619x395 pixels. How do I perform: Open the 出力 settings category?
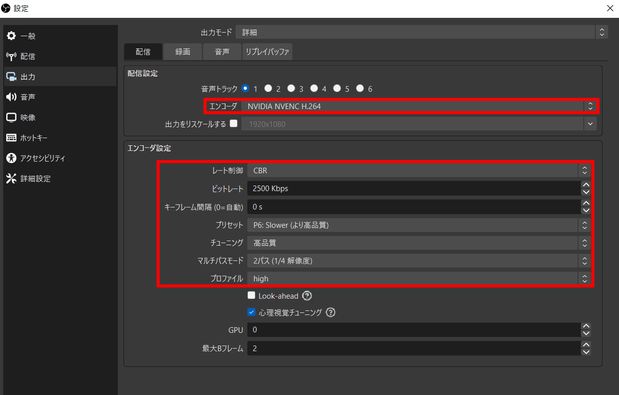click(x=60, y=77)
